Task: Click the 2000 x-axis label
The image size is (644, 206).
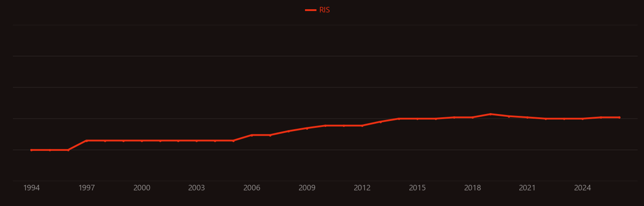Action: click(142, 188)
